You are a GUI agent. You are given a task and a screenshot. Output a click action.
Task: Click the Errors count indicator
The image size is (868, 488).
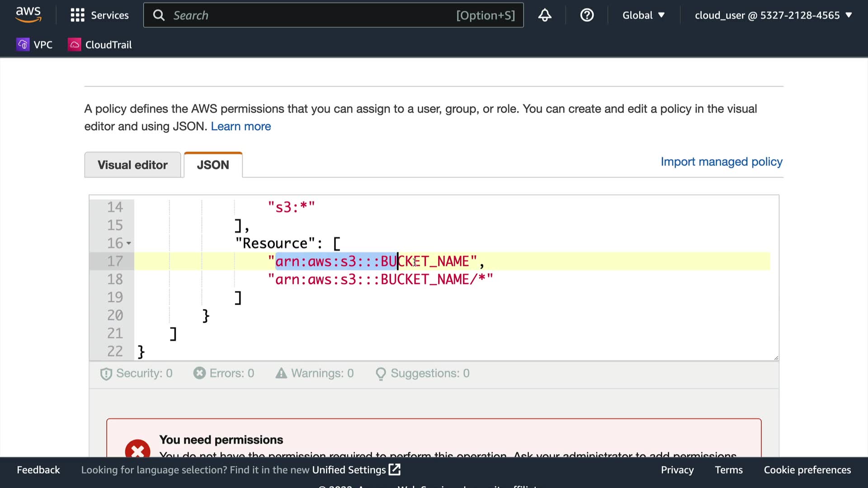pyautogui.click(x=224, y=373)
